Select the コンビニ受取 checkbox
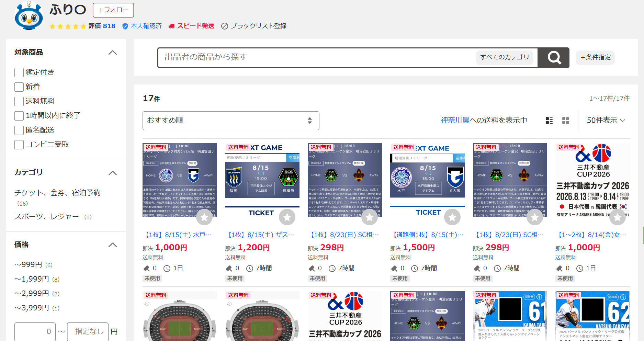This screenshot has width=644, height=341. (x=19, y=145)
